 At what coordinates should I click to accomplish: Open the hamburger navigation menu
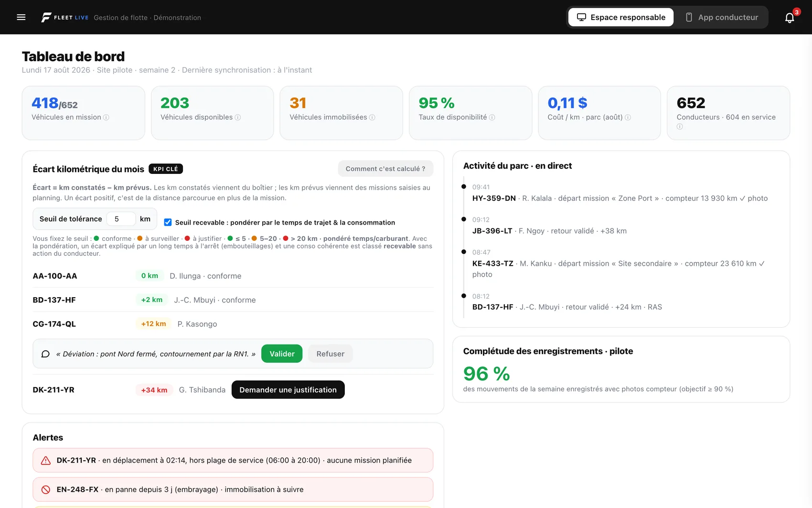(21, 17)
